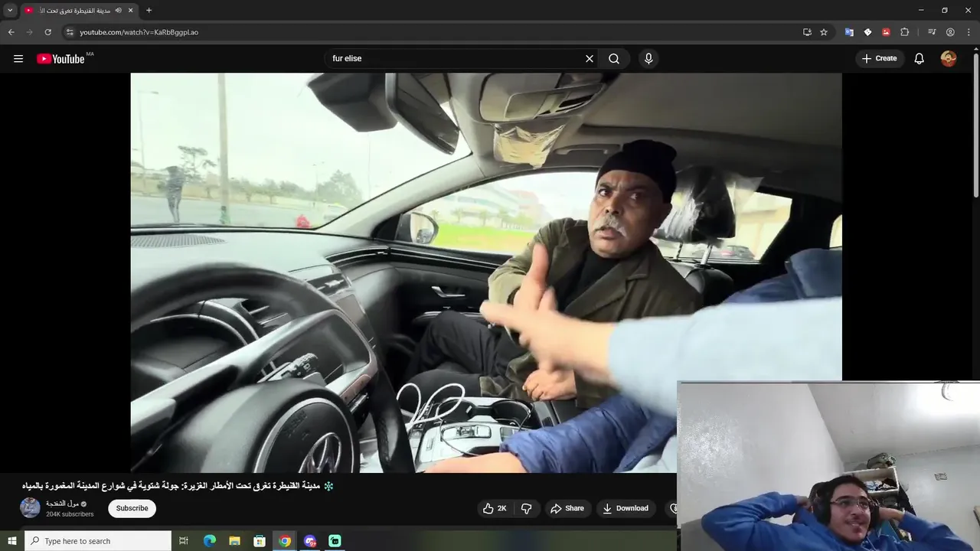This screenshot has height=551, width=980.
Task: Open the tab search dropdown arrow
Action: [x=10, y=10]
